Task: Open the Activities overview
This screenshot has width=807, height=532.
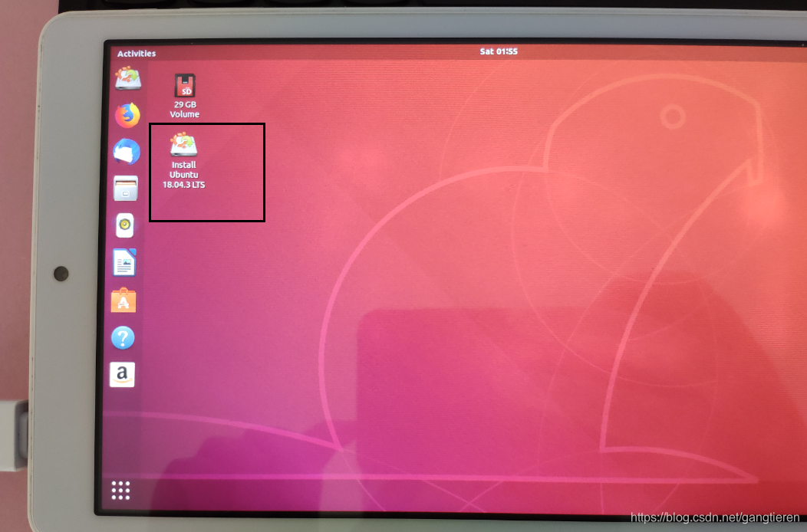Action: click(137, 54)
